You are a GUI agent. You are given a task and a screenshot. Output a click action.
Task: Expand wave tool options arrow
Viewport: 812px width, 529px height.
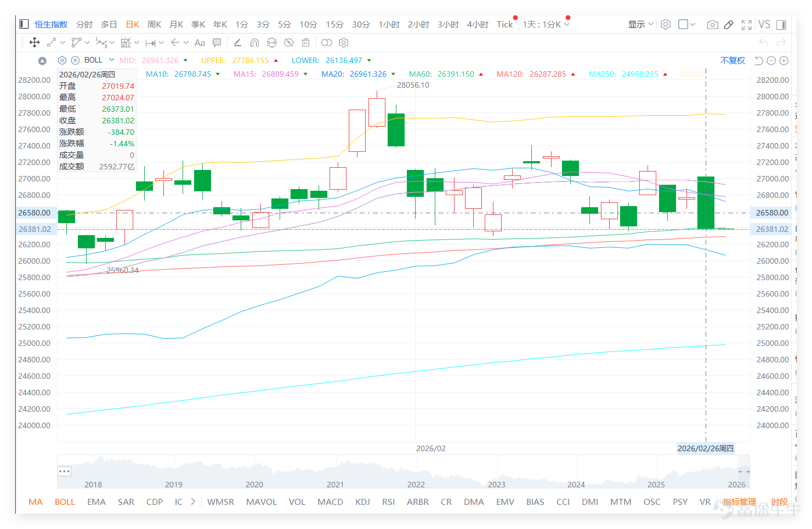click(x=112, y=42)
